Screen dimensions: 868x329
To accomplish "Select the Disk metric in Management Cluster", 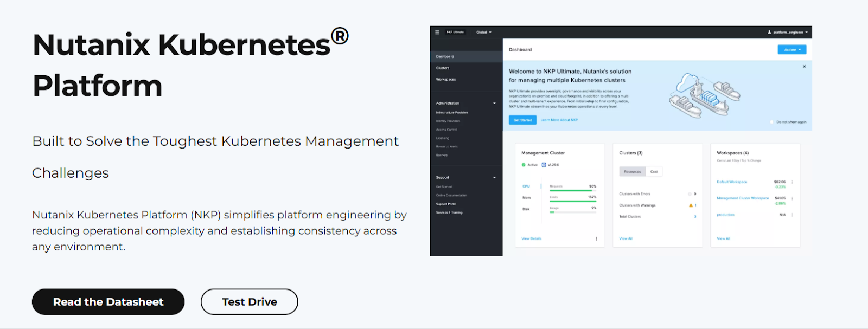I will pos(526,209).
